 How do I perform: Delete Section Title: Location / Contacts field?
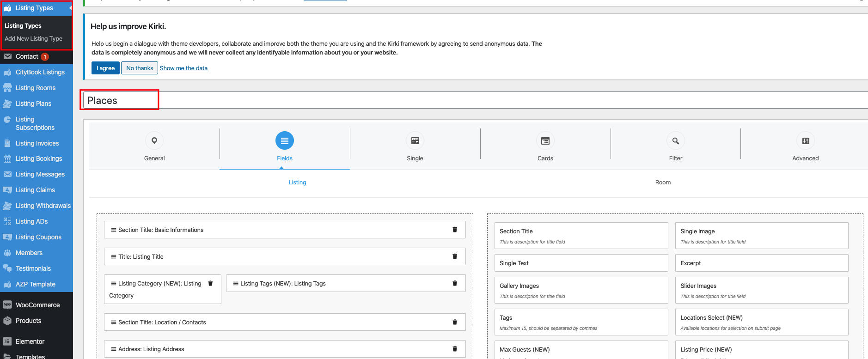(x=455, y=322)
